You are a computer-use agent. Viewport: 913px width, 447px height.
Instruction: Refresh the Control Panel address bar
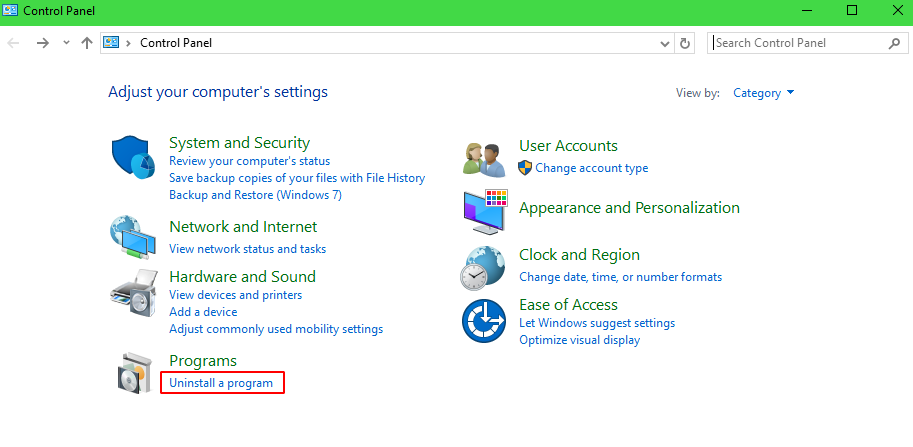(x=685, y=43)
